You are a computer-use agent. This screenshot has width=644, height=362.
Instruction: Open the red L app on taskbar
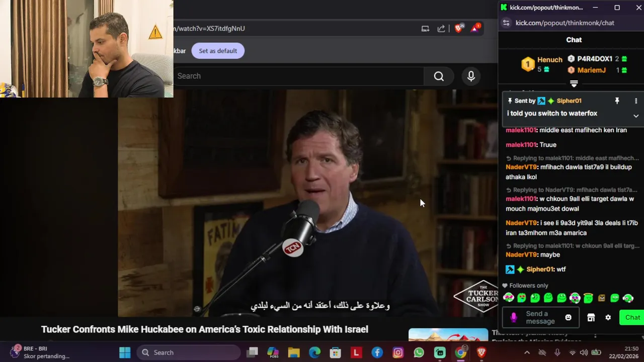(x=356, y=352)
